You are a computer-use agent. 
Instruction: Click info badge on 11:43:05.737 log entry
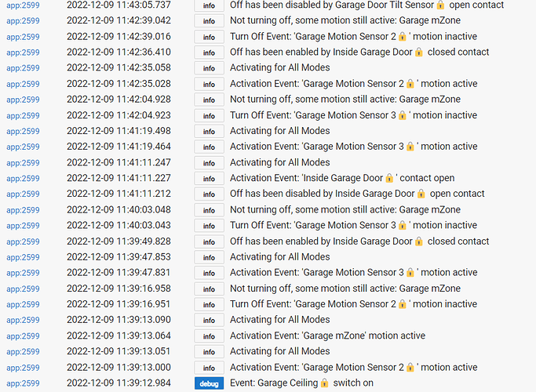pos(209,5)
